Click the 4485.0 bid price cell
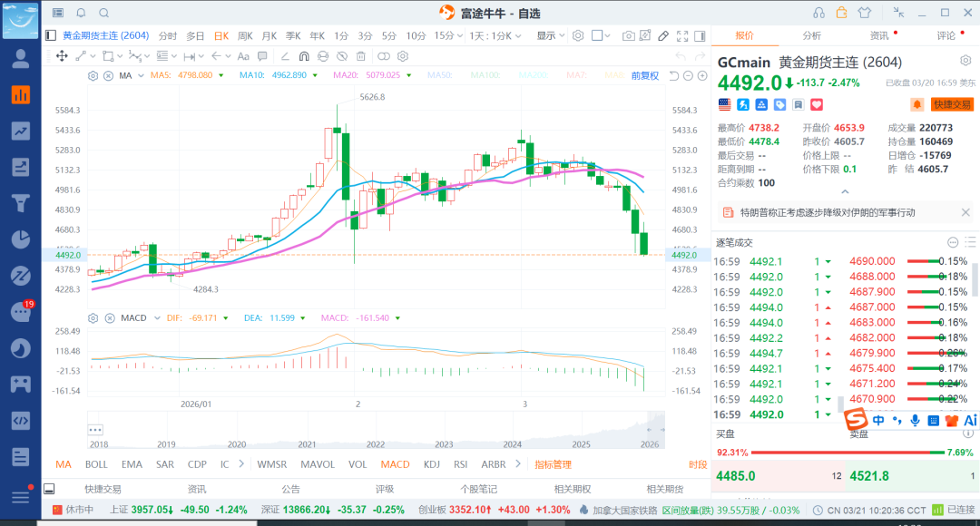This screenshot has width=980, height=526. click(x=779, y=476)
